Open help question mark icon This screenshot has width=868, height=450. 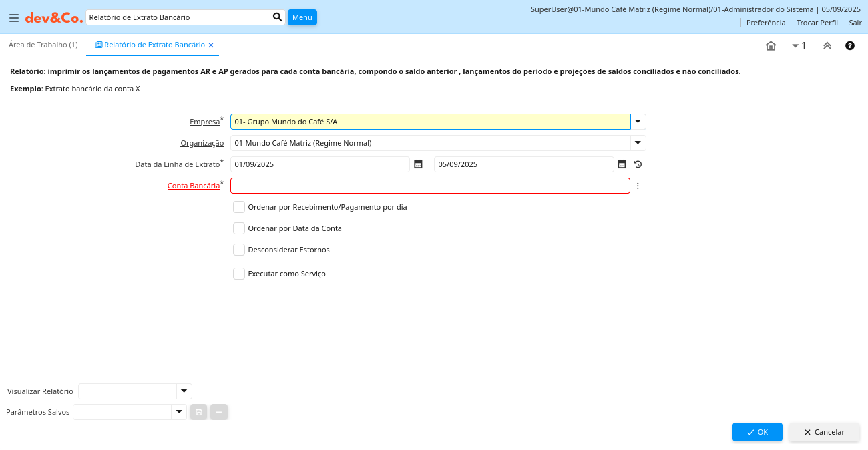(x=849, y=45)
